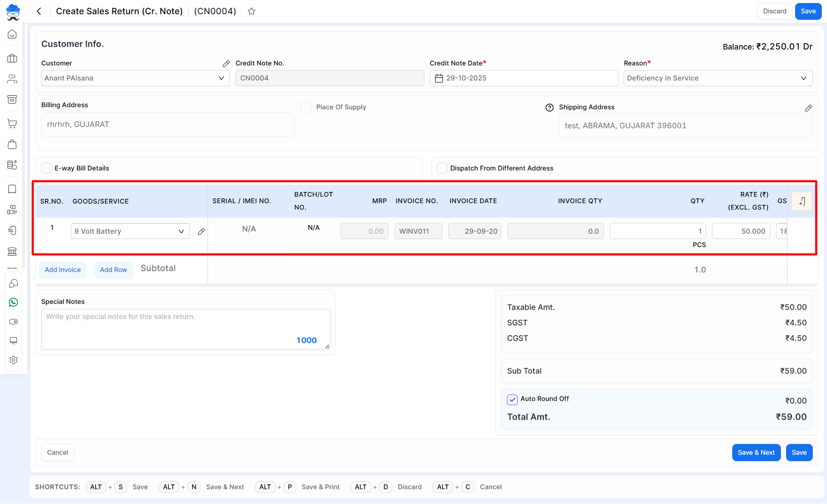
Task: Click the favorite star icon next to CN0004
Action: (252, 11)
